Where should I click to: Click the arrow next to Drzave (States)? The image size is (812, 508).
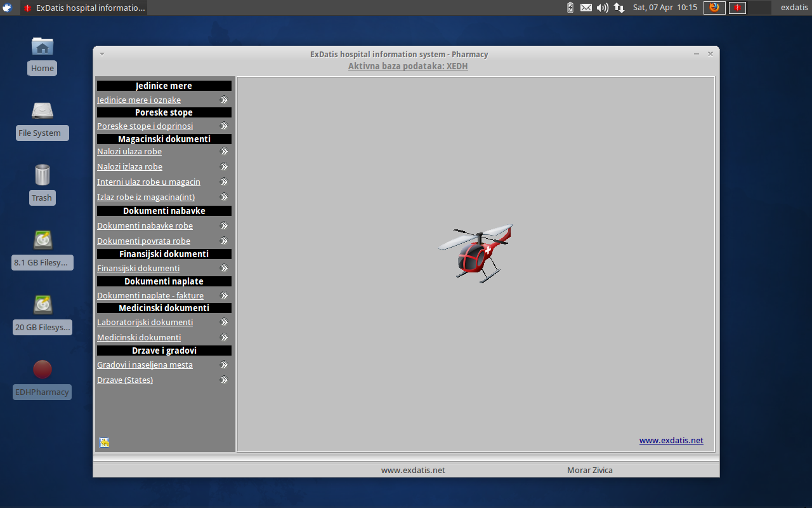224,380
